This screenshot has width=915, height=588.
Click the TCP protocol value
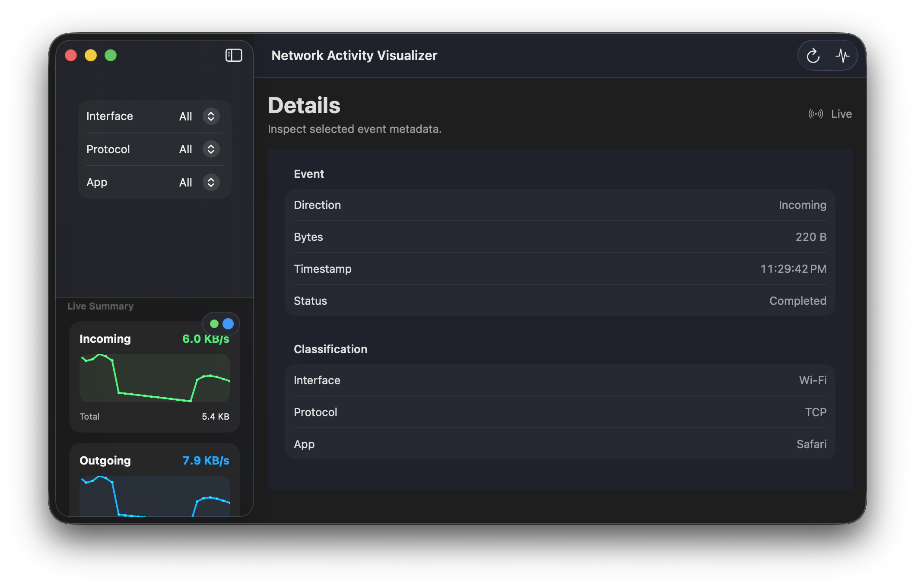[x=816, y=412]
